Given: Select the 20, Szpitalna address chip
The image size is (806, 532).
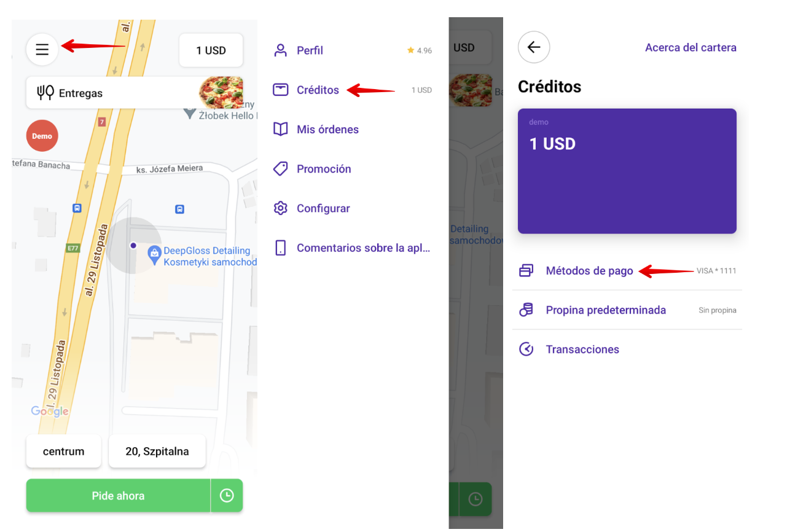Looking at the screenshot, I should coord(157,452).
